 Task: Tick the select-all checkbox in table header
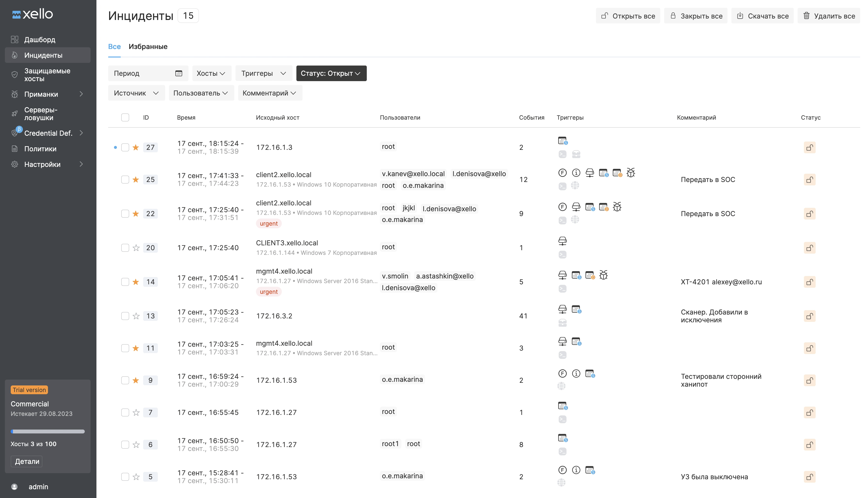tap(125, 117)
